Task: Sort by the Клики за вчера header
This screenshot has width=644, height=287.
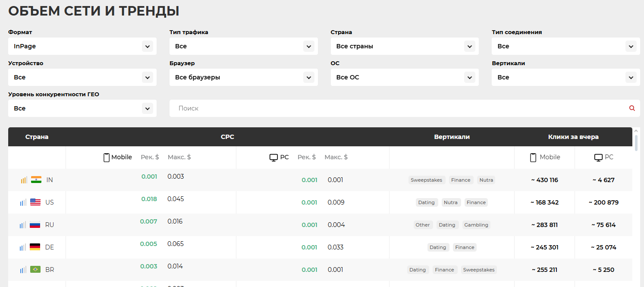Action: (573, 137)
